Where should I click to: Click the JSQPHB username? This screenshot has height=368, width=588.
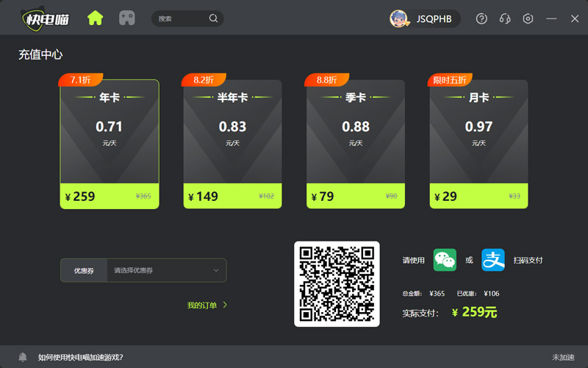(x=434, y=19)
